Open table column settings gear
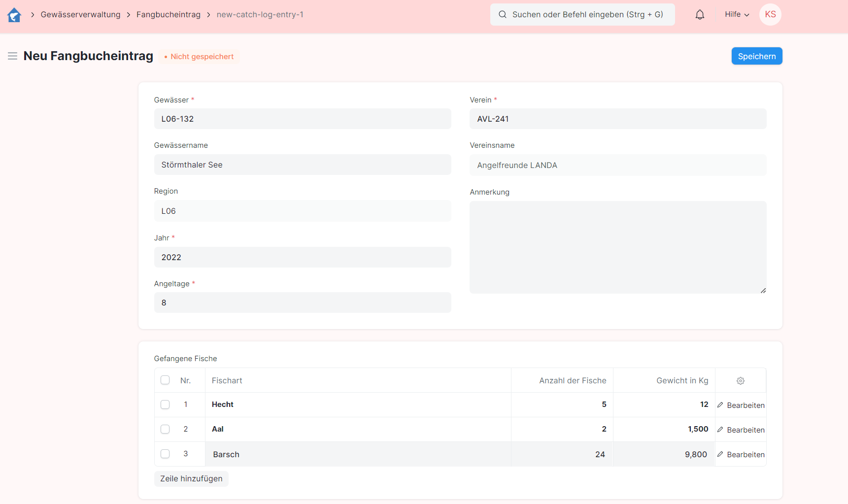848x504 pixels. coord(740,381)
